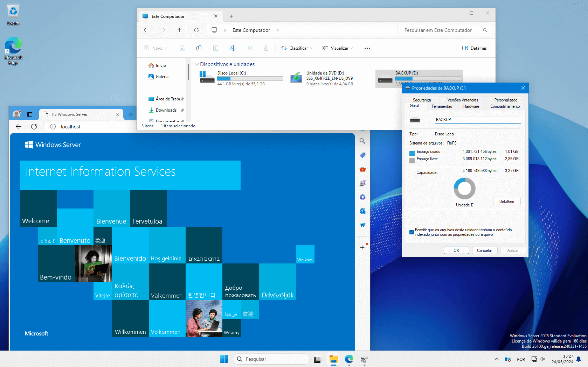Click the volume label BACKUP text field
Viewport: 588px width, 367px height.
[x=478, y=120]
